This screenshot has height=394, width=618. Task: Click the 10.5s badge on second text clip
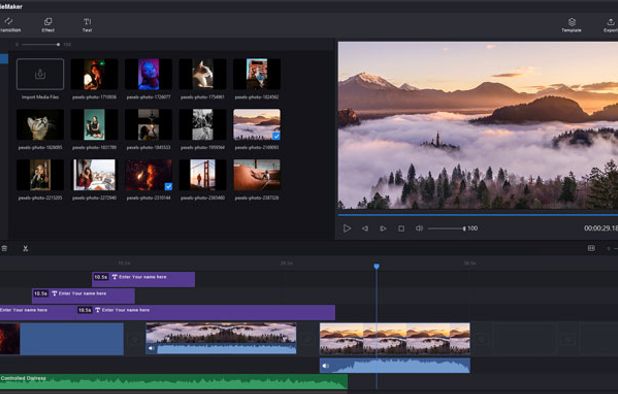coord(41,294)
